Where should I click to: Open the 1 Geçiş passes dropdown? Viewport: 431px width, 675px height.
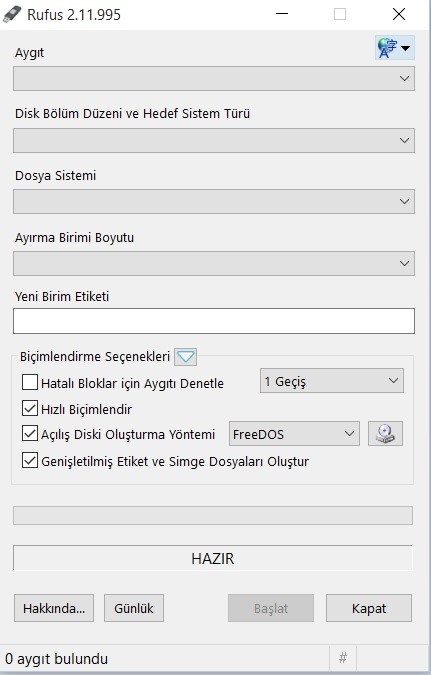pyautogui.click(x=332, y=381)
